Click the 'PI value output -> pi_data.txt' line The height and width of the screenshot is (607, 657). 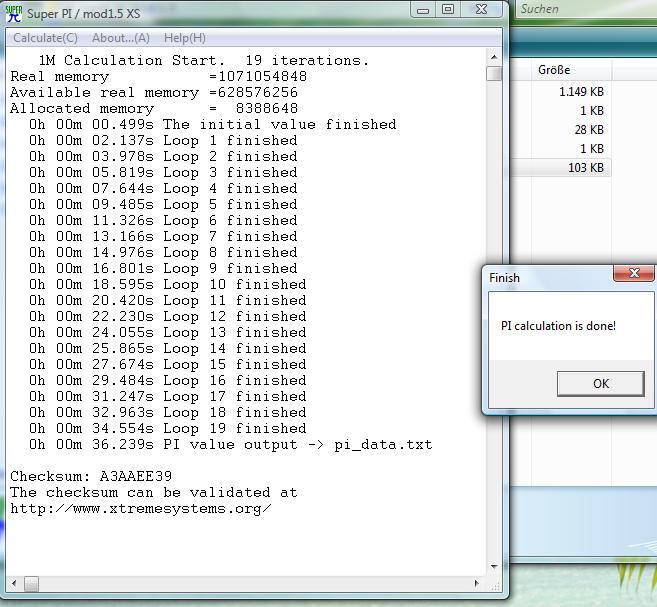[230, 444]
